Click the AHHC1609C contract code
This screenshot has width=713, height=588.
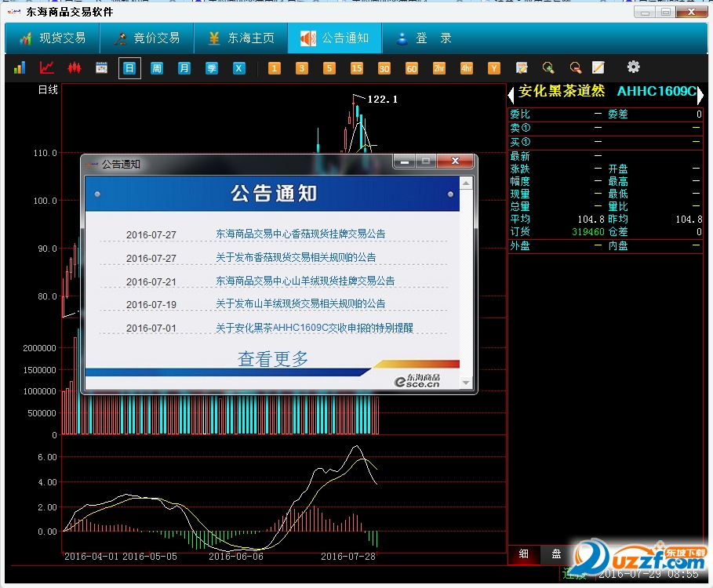click(x=657, y=91)
